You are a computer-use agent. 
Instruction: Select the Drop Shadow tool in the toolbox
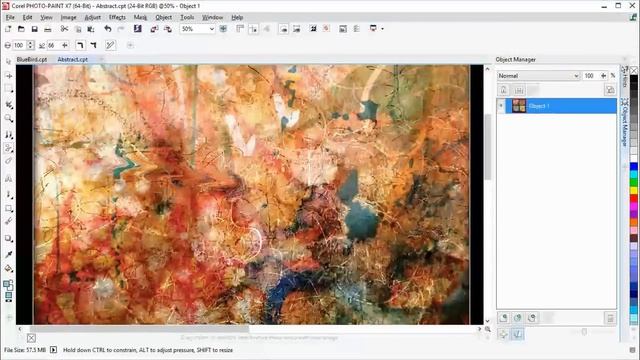pos(9,238)
